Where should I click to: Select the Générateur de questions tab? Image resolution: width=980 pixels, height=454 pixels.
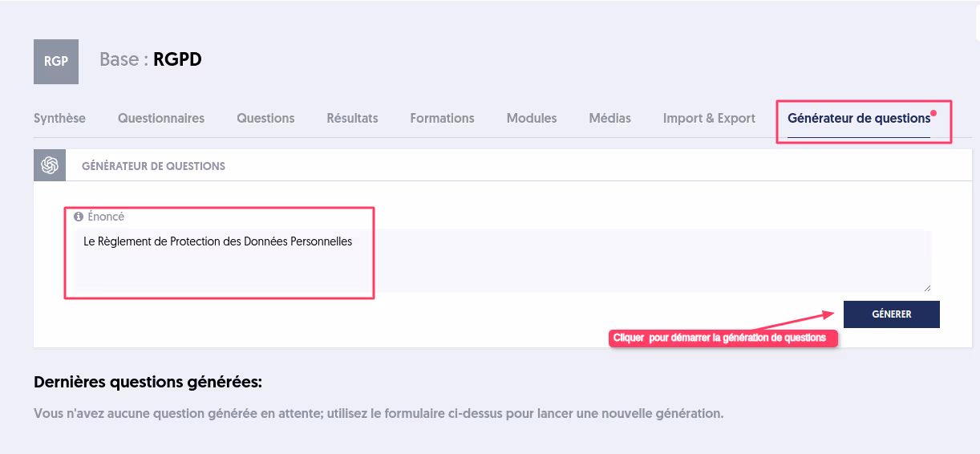(x=859, y=118)
